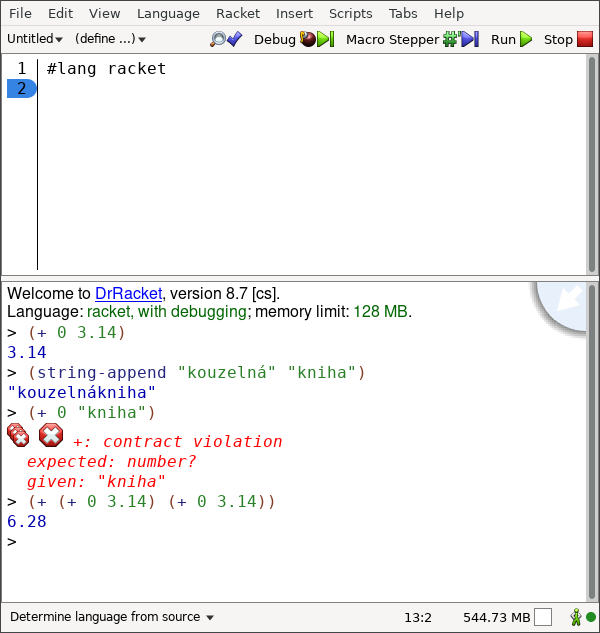The image size is (600, 633).
Task: Stop execution with red square
Action: (568, 39)
